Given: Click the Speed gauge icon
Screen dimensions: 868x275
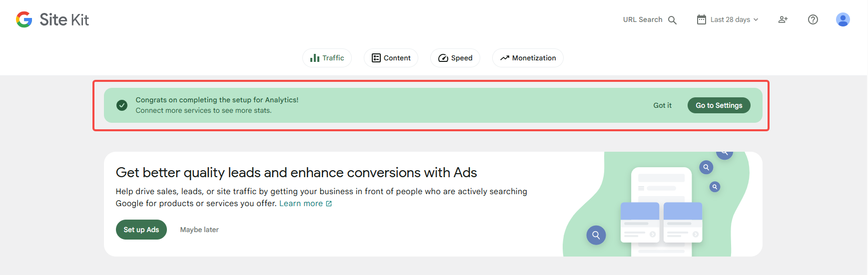Looking at the screenshot, I should pyautogui.click(x=443, y=58).
